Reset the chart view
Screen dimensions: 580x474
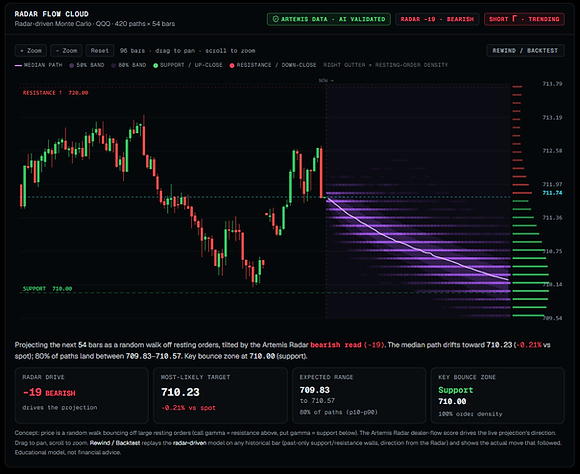100,51
